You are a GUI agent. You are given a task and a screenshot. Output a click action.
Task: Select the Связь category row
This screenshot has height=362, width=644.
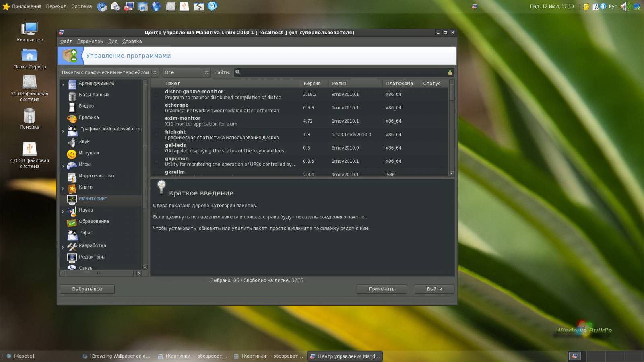(101, 267)
